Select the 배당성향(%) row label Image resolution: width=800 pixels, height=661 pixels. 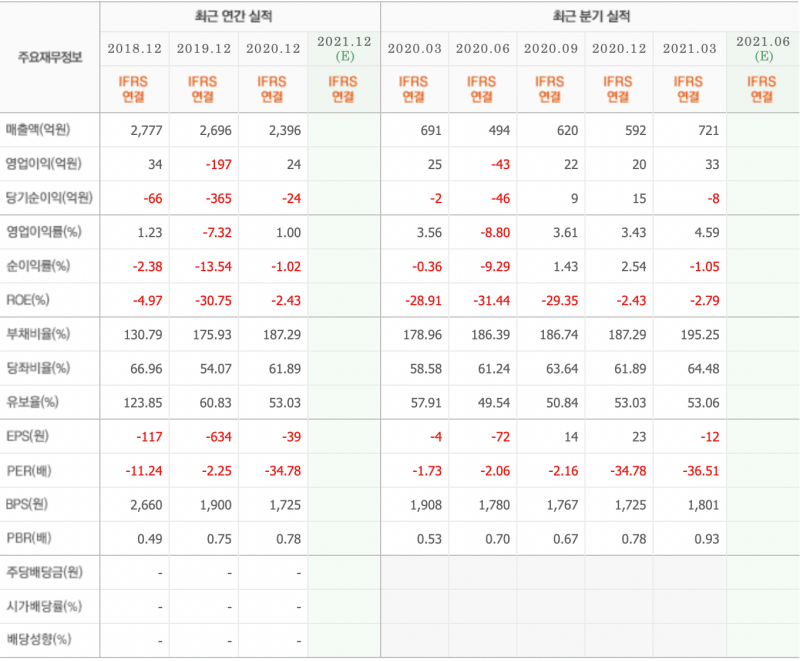click(38, 639)
